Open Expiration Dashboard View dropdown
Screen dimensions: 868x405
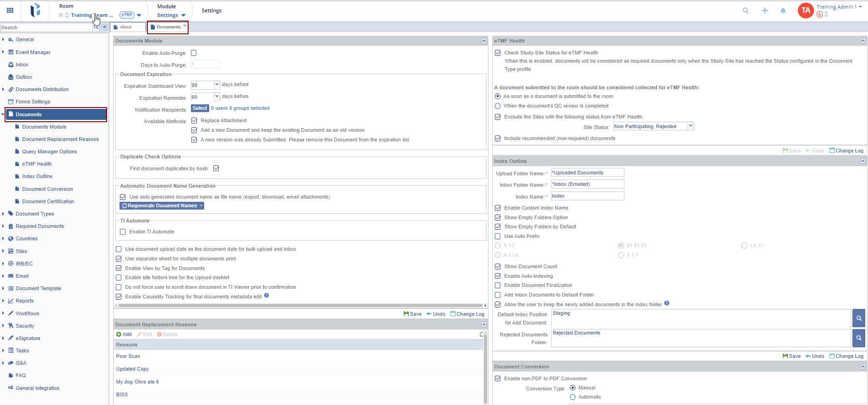217,85
